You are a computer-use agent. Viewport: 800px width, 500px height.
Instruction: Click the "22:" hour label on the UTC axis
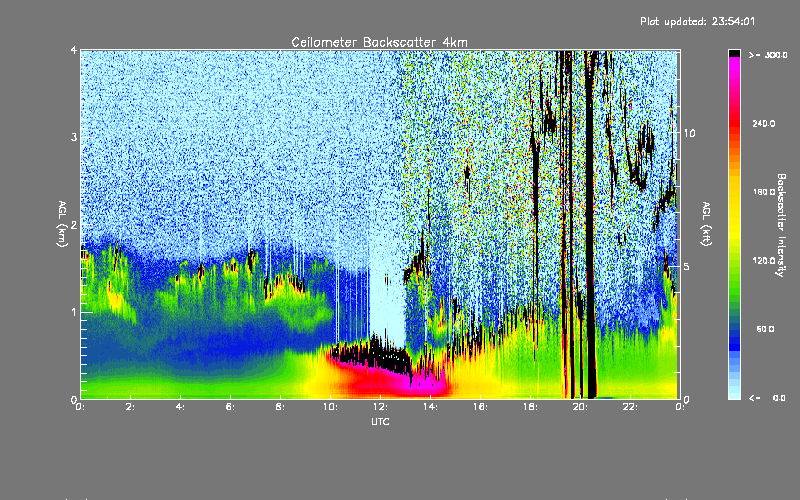click(630, 407)
